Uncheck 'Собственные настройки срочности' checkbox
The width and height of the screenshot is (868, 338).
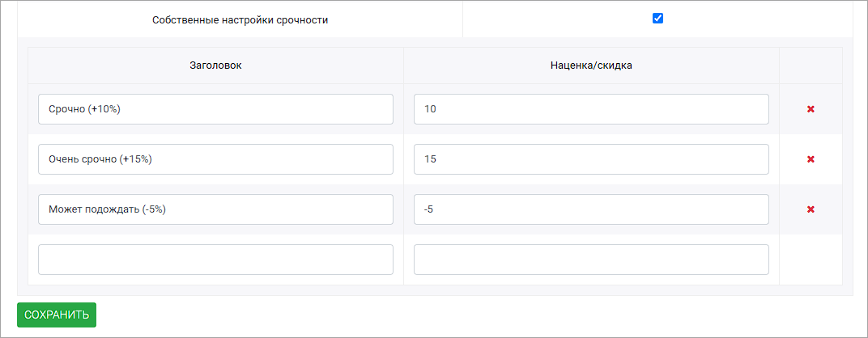(x=657, y=19)
